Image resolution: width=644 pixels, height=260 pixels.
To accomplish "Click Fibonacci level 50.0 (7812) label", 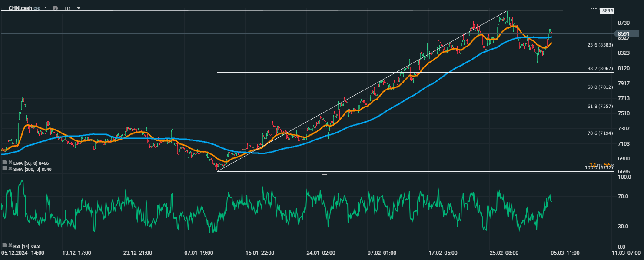I will point(601,87).
